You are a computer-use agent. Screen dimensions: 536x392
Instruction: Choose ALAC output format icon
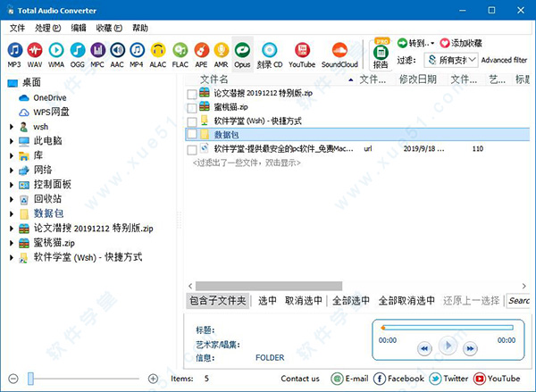[158, 54]
